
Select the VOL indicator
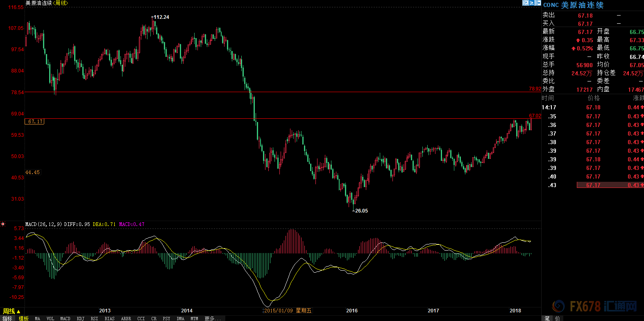pyautogui.click(x=50, y=319)
